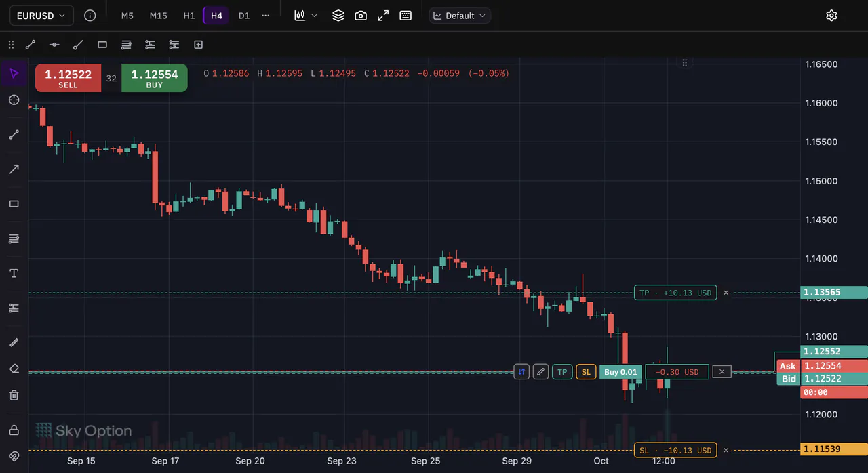868x473 pixels.
Task: Click the SL button on position line
Action: (x=586, y=372)
